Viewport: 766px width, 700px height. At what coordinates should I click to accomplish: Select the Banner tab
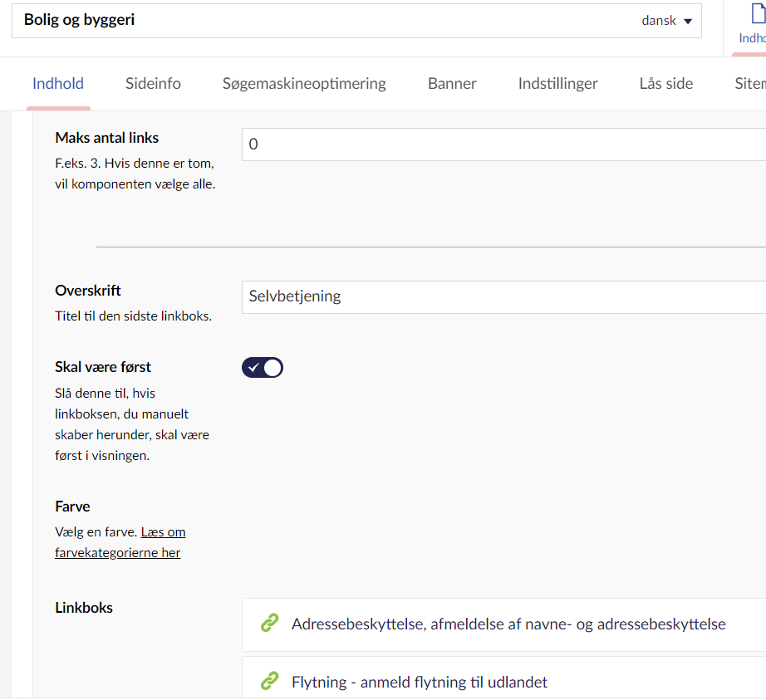coord(452,83)
